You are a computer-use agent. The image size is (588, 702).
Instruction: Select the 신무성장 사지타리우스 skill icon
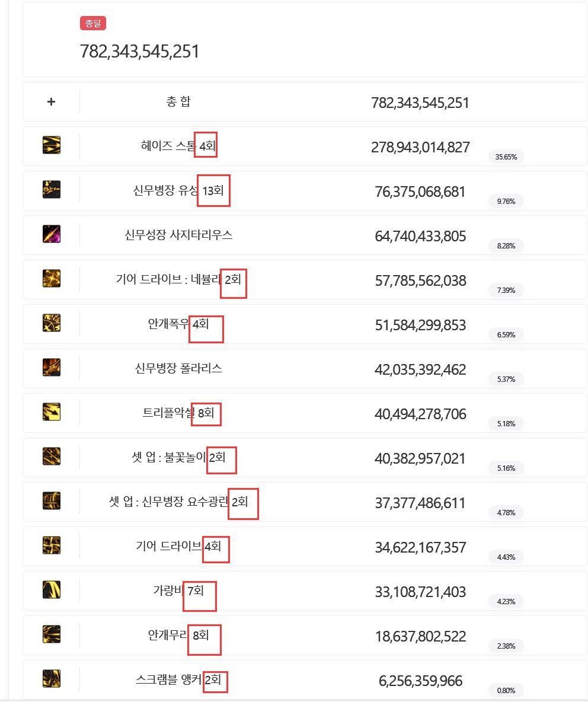tap(52, 234)
